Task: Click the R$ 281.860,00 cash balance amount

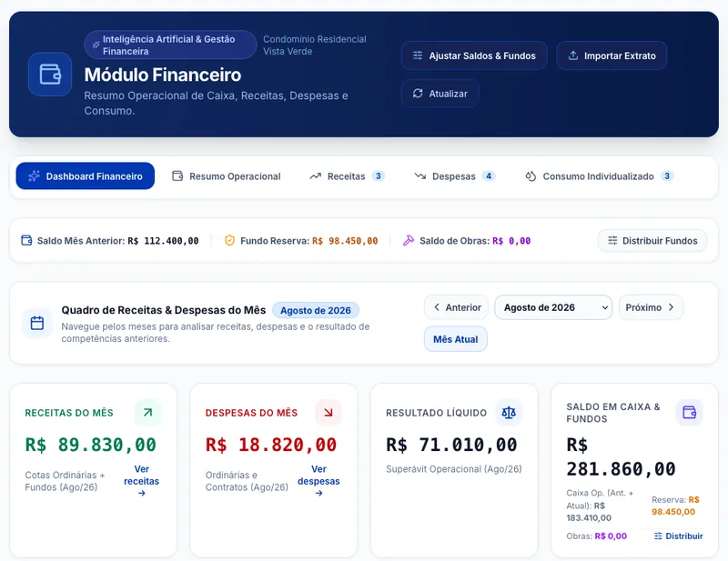Action: pyautogui.click(x=621, y=456)
